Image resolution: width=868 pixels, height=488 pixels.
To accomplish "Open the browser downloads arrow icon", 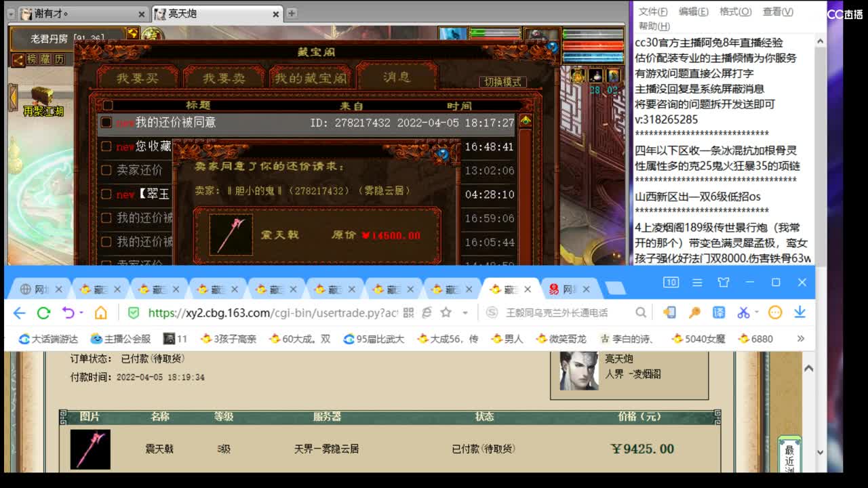I will tap(800, 312).
